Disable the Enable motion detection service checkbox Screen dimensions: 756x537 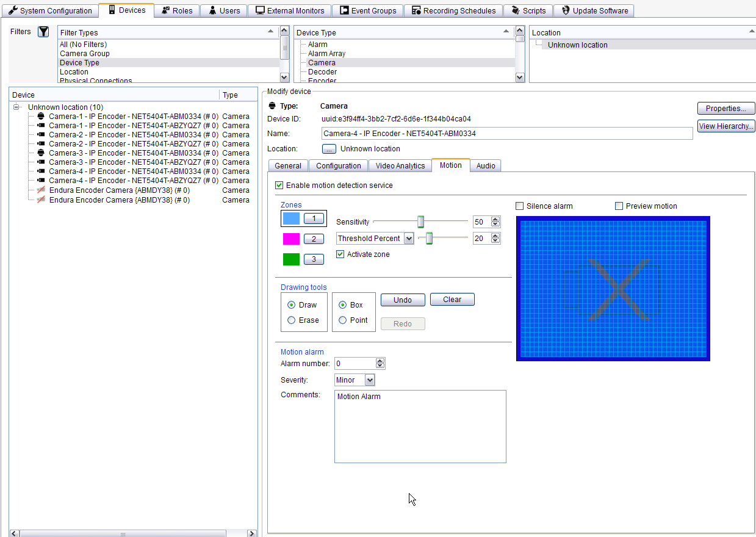coord(279,185)
